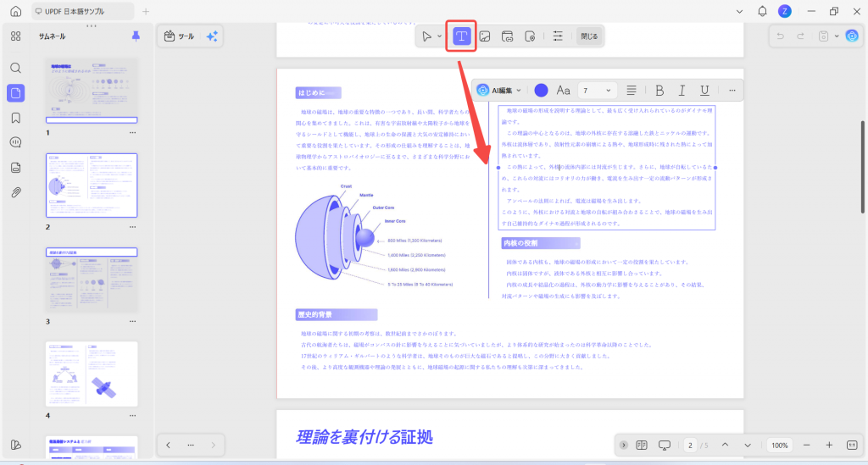
Task: Go to previous view with left chevron
Action: coord(169,445)
